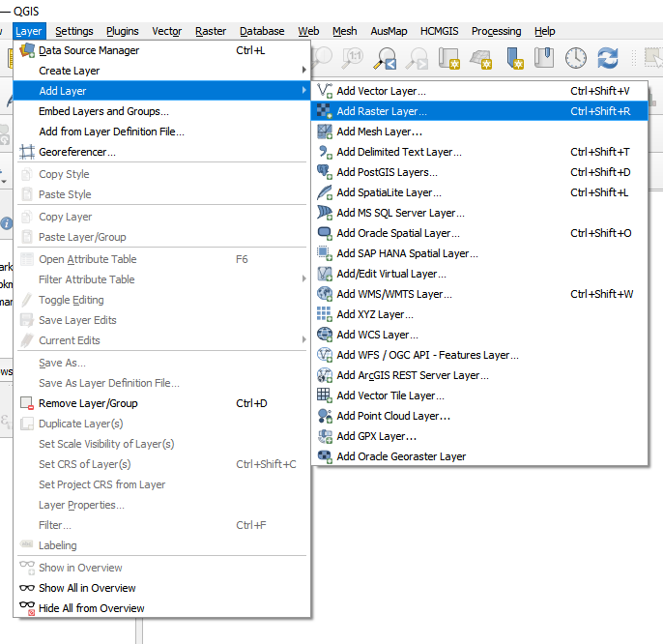Choose Add Raster Layer entry
Image resolution: width=663 pixels, height=644 pixels.
coord(479,111)
